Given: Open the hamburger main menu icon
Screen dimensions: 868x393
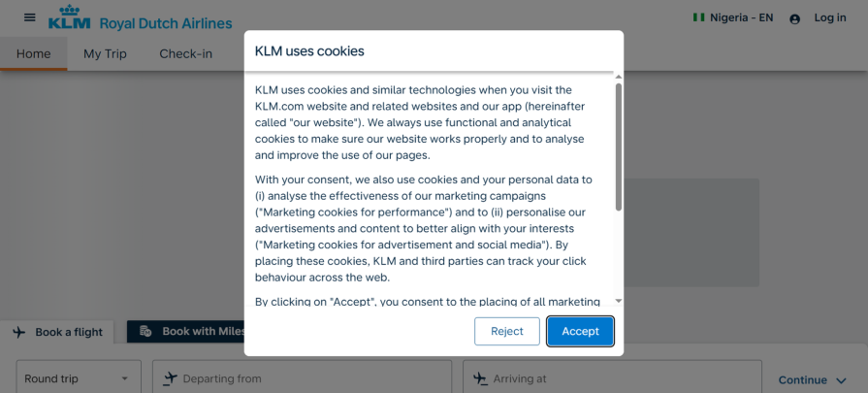Looking at the screenshot, I should point(30,17).
